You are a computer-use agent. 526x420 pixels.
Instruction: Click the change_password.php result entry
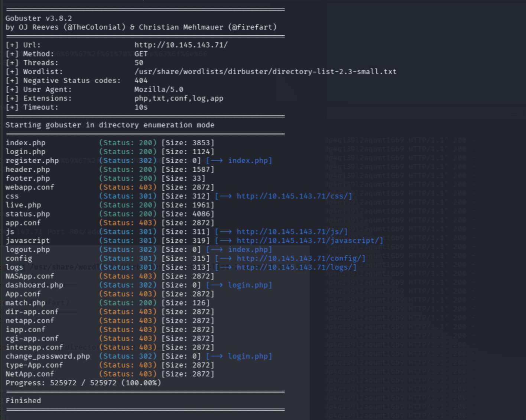[48, 356]
